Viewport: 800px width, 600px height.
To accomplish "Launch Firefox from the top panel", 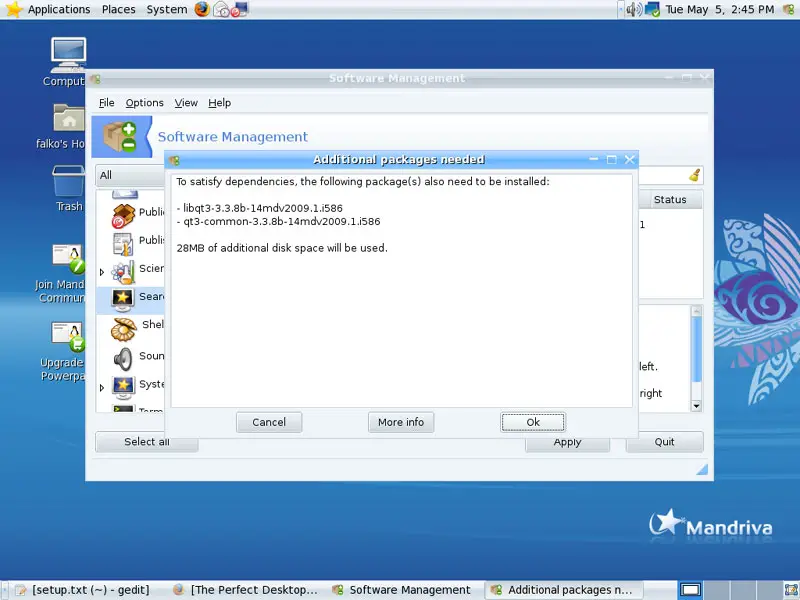I will [x=202, y=9].
